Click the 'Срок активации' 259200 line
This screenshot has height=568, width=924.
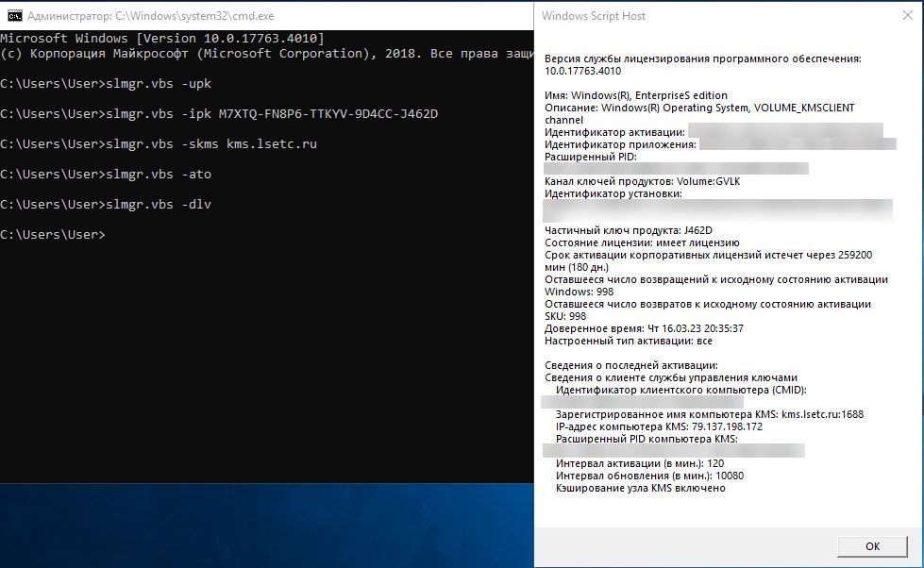click(708, 255)
